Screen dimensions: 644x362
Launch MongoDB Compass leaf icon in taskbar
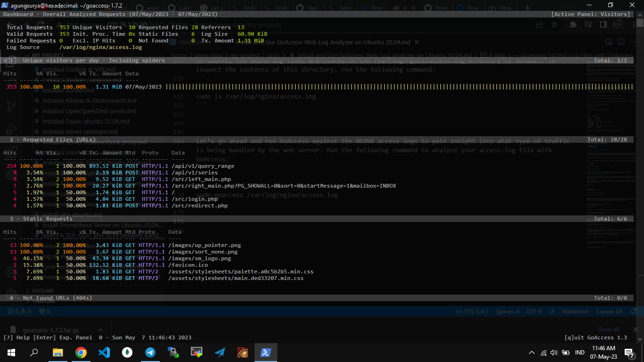point(127,352)
